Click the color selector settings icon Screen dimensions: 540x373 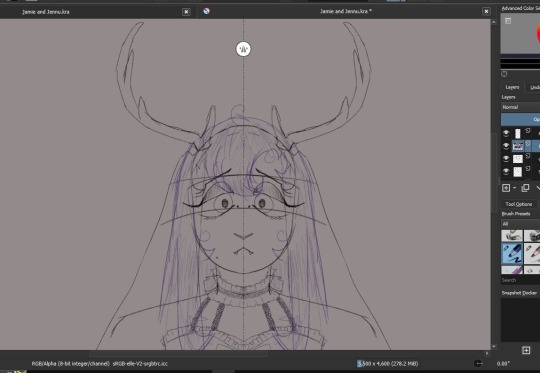point(508,21)
